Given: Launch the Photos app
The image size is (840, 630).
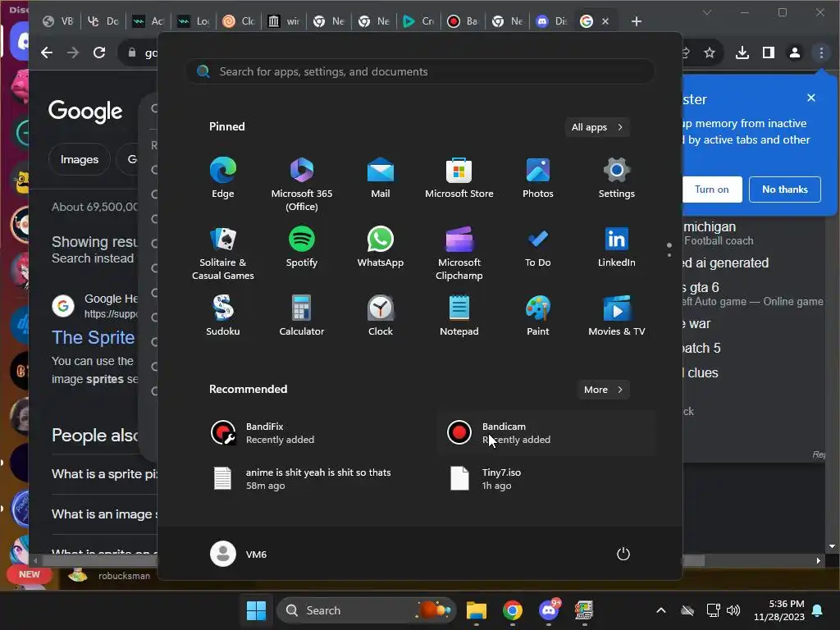Looking at the screenshot, I should (x=538, y=178).
